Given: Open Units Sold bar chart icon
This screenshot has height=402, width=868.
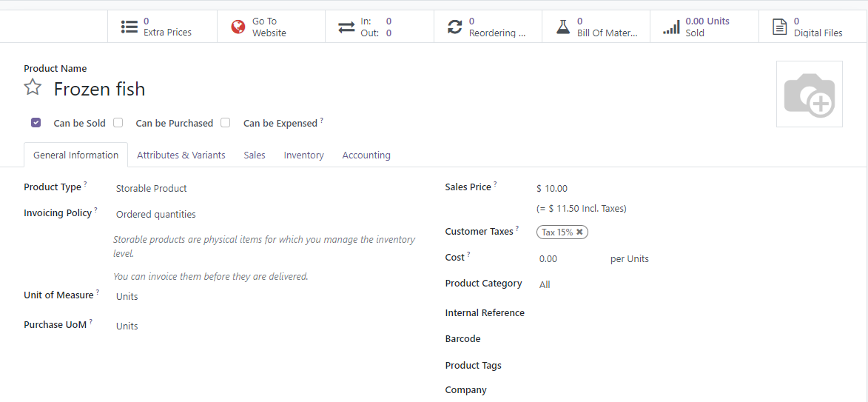Looking at the screenshot, I should [x=671, y=27].
